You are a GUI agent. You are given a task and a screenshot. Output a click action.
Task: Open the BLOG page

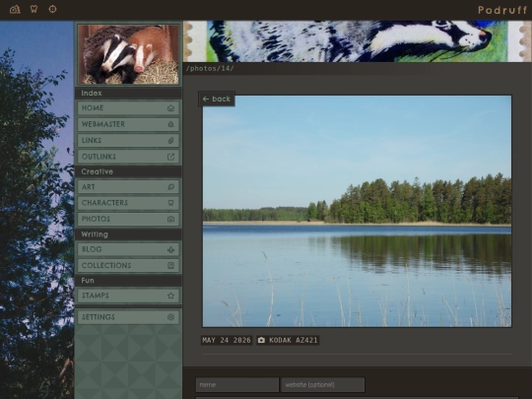[x=128, y=249]
